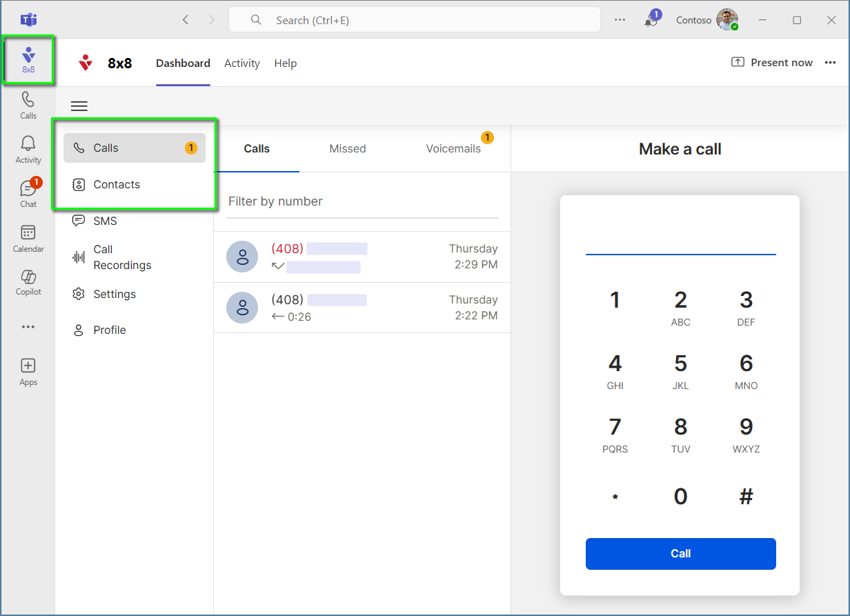Click the notifications bell in title bar
Image resolution: width=850 pixels, height=616 pixels.
pyautogui.click(x=651, y=20)
